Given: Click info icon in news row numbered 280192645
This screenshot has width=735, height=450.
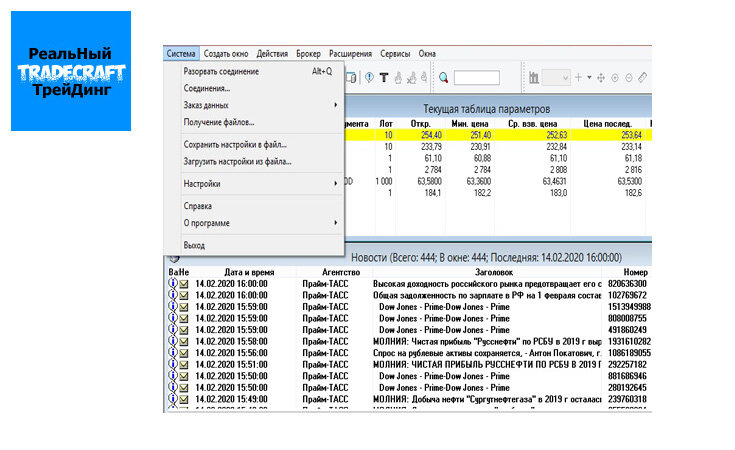Looking at the screenshot, I should (x=172, y=387).
